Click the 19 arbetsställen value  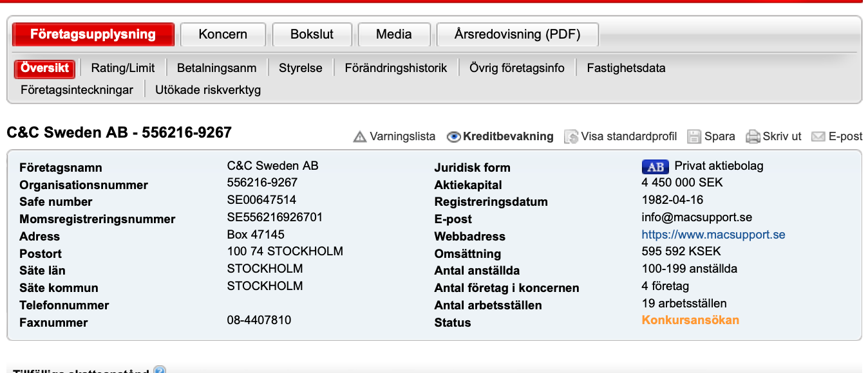(x=684, y=304)
